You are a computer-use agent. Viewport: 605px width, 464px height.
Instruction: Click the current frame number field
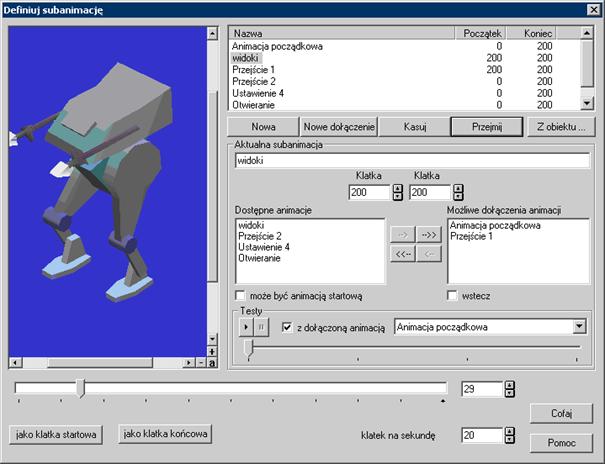pyautogui.click(x=482, y=389)
